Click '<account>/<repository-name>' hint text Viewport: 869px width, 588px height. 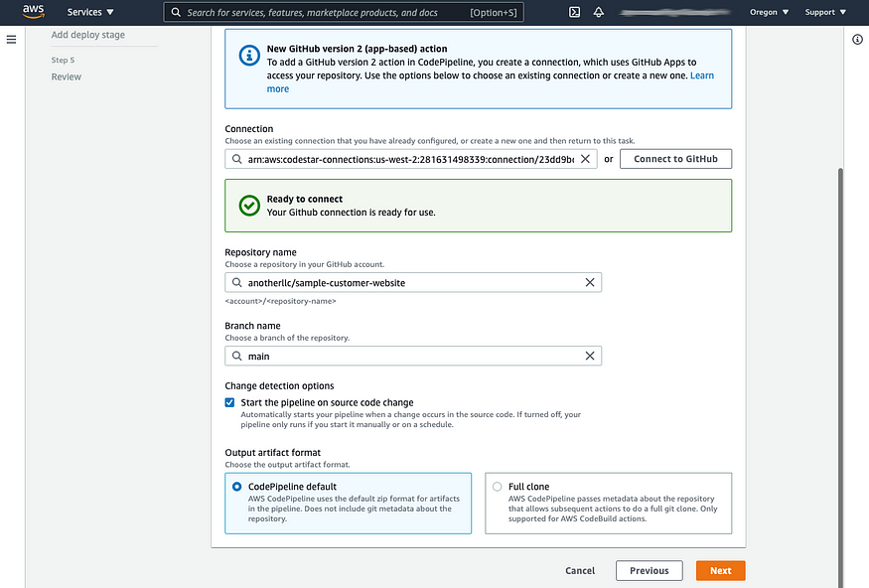(280, 301)
